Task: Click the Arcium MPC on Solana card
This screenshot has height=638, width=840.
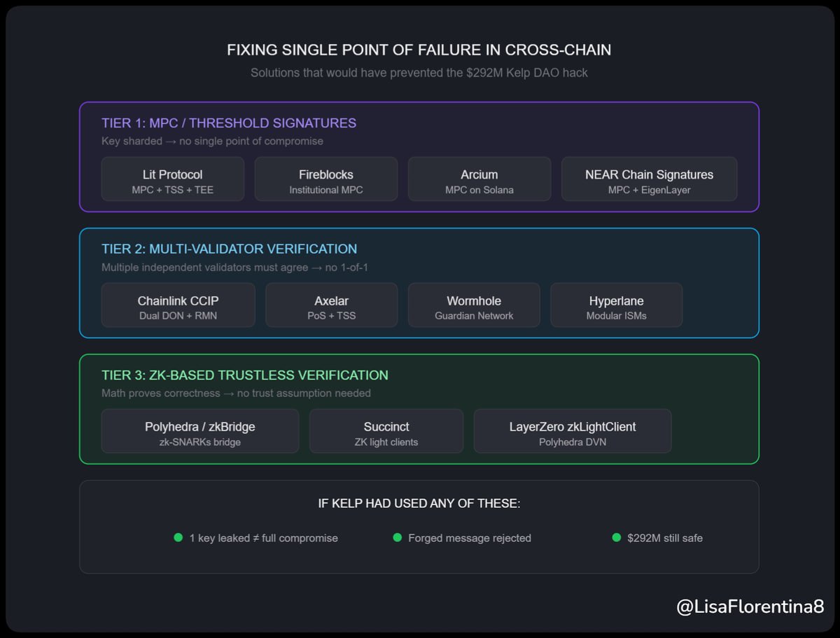Action: coord(479,179)
